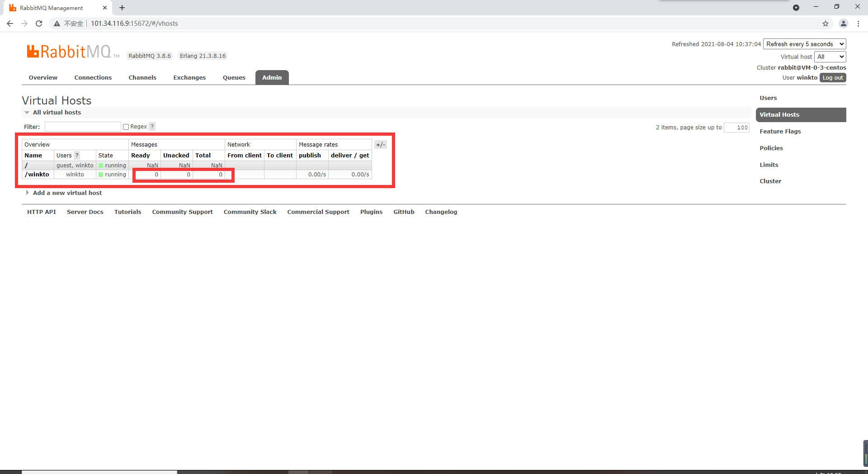Open the Users column help question mark
The image size is (868, 474).
pos(77,155)
